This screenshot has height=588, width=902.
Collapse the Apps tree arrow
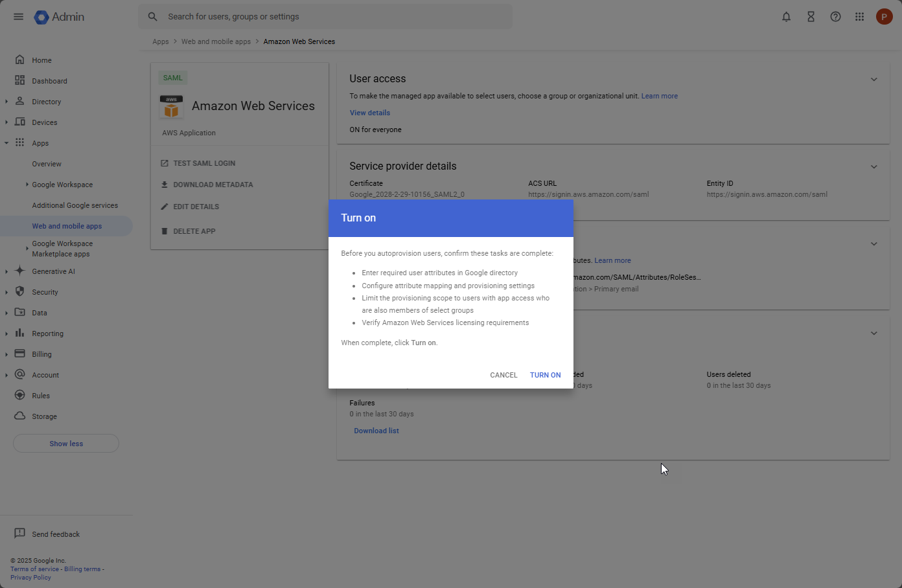point(6,143)
